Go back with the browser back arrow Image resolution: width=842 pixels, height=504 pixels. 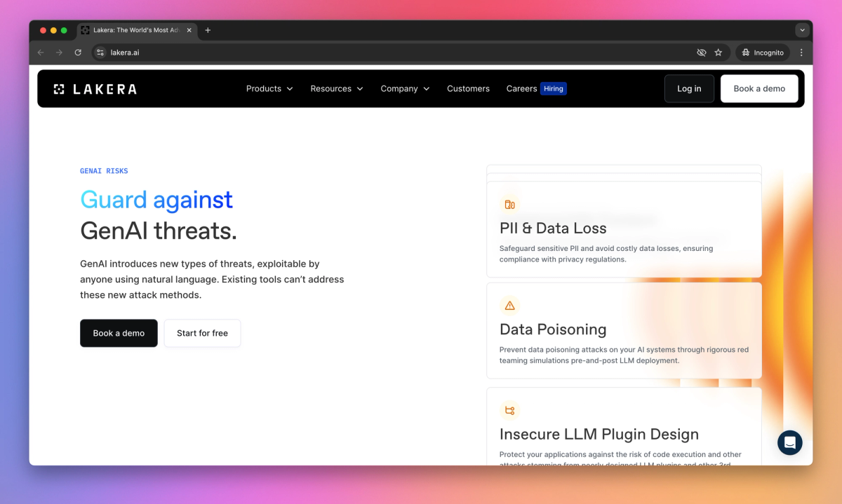click(41, 53)
